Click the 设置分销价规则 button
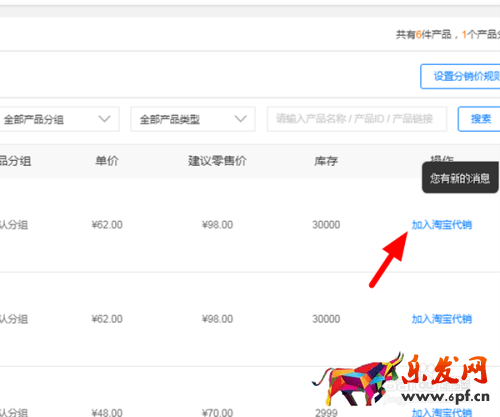Screen dimensions: 500x417 coord(460,76)
